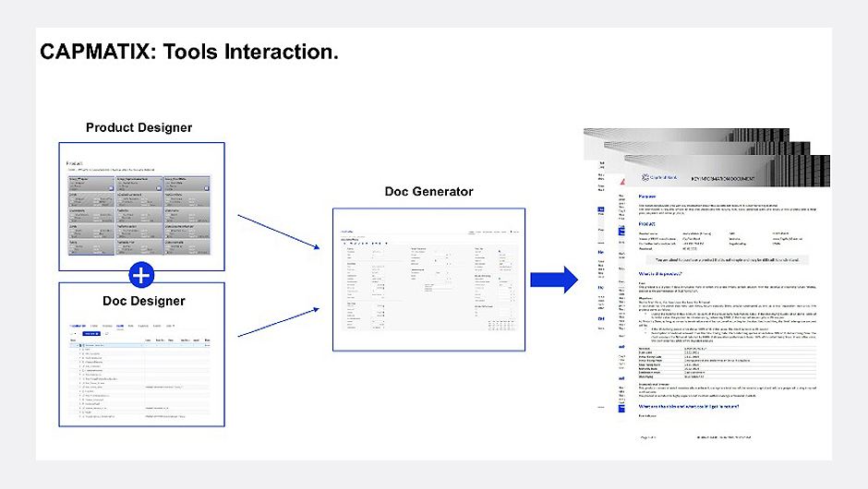Click the 'Purpose' heading in the document
The image size is (868, 489).
tap(647, 197)
